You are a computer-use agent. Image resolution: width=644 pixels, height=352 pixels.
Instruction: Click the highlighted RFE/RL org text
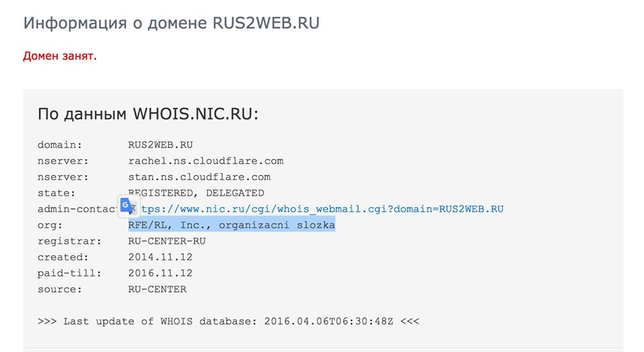pos(231,225)
